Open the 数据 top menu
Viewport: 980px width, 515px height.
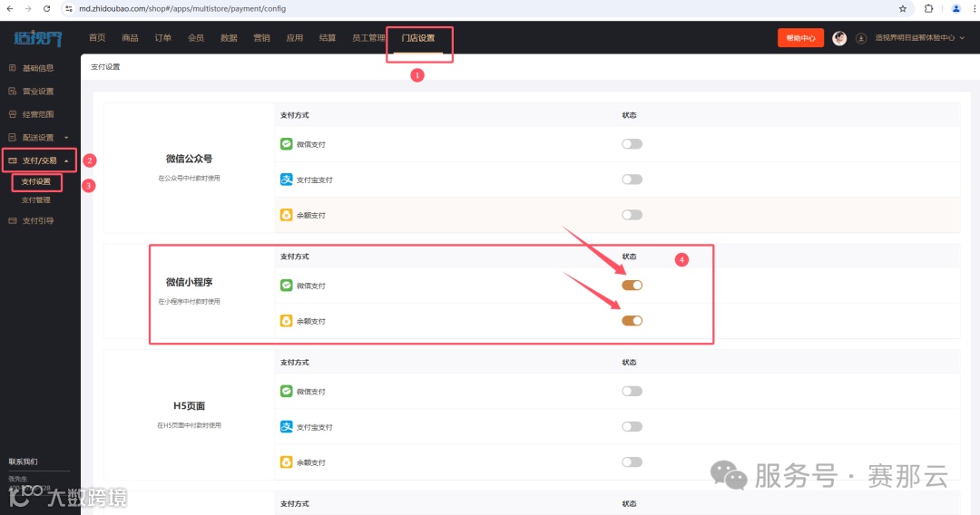(x=229, y=38)
